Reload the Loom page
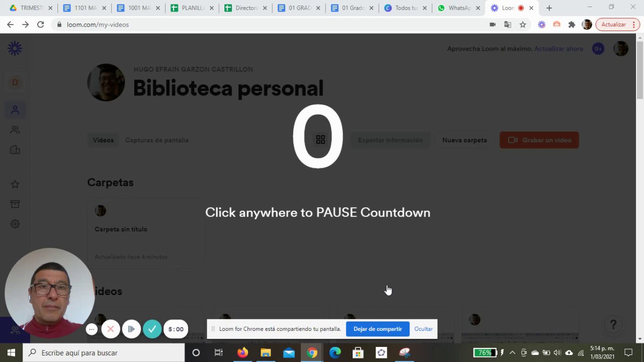 [40, 24]
